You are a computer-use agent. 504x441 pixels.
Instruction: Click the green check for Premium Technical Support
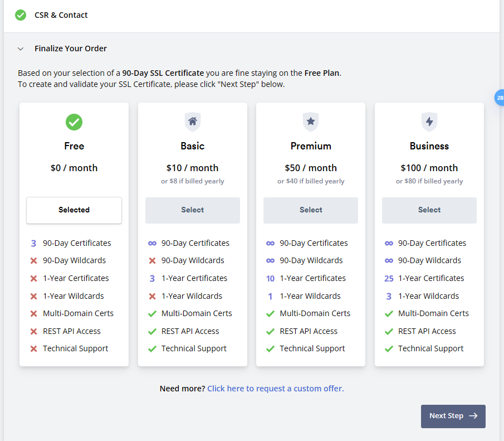271,348
